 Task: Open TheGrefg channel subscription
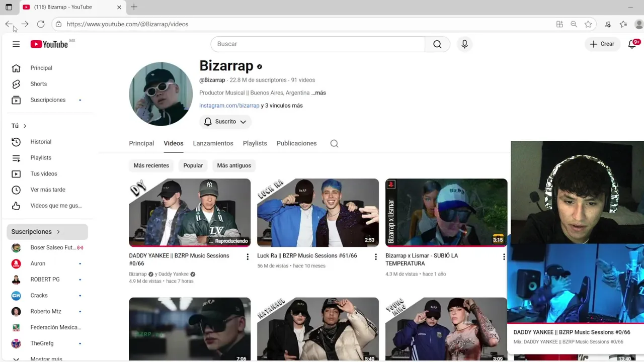pos(46,343)
